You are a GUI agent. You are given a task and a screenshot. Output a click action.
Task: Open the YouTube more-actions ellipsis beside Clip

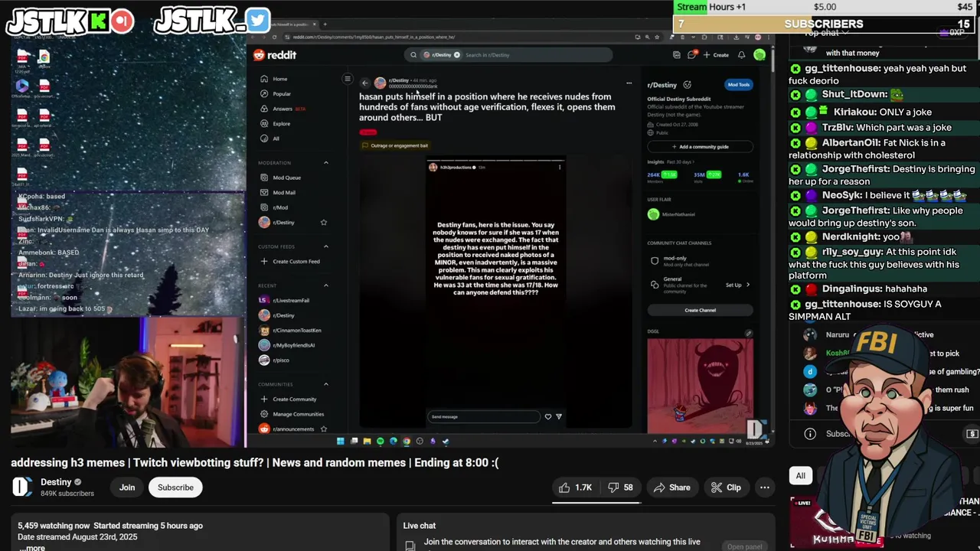pos(764,487)
